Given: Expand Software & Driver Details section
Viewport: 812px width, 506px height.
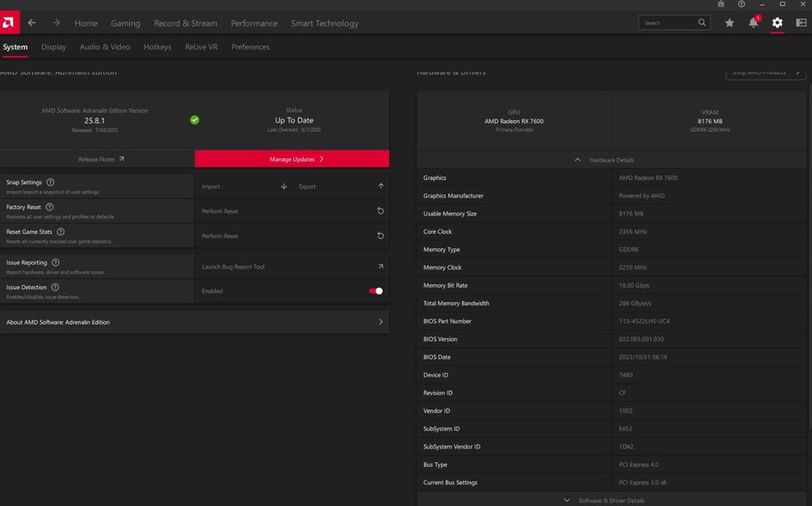Looking at the screenshot, I should click(x=611, y=500).
